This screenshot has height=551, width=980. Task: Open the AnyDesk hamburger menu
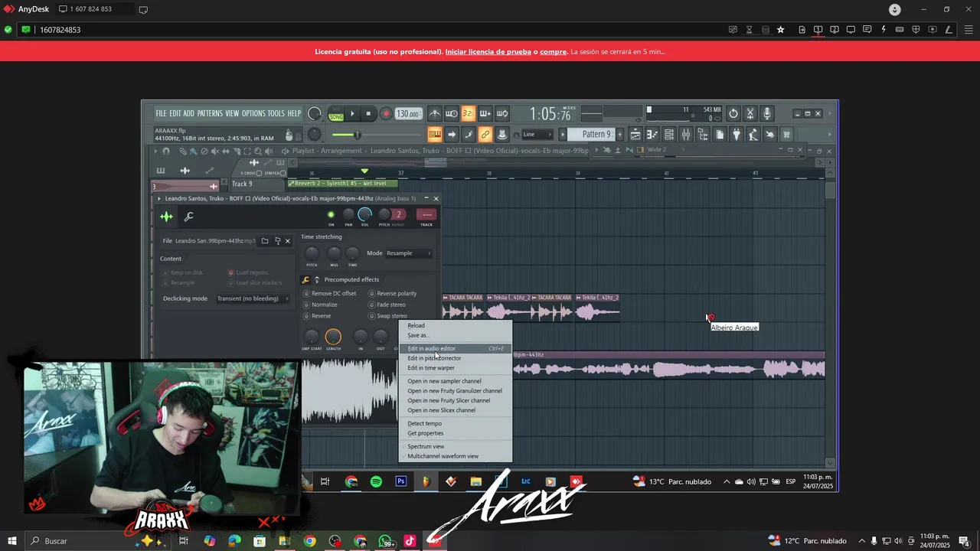tap(969, 30)
